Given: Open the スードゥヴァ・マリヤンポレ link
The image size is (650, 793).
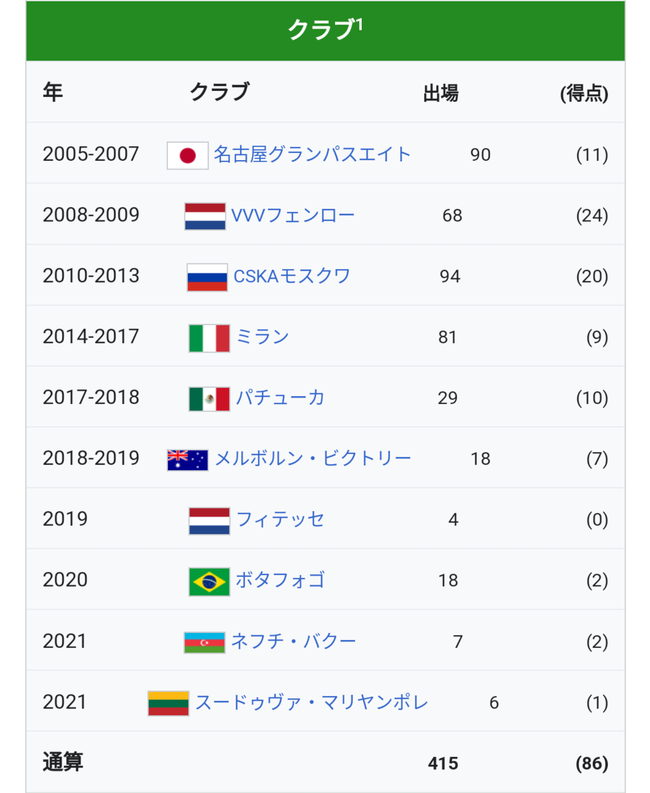Looking at the screenshot, I should pyautogui.click(x=312, y=702).
